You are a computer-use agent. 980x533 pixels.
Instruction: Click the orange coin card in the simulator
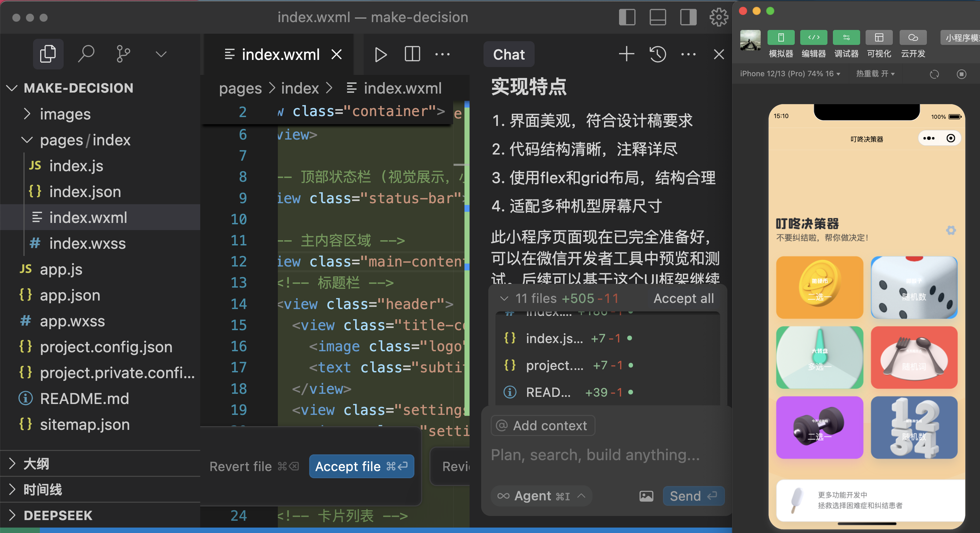coord(820,287)
